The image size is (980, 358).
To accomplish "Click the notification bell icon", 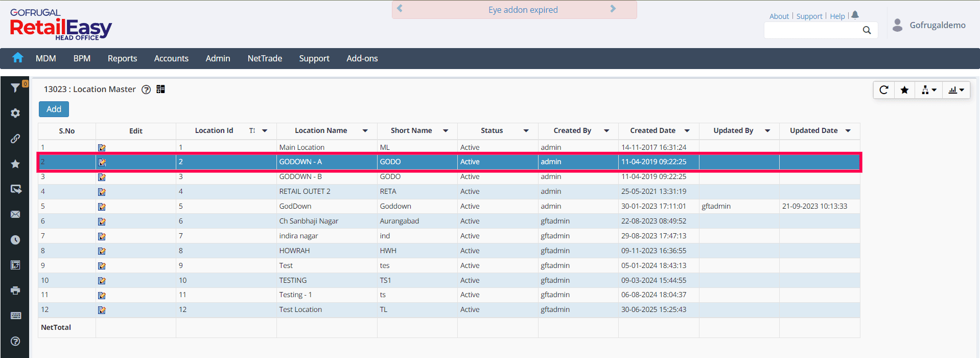I will (855, 15).
